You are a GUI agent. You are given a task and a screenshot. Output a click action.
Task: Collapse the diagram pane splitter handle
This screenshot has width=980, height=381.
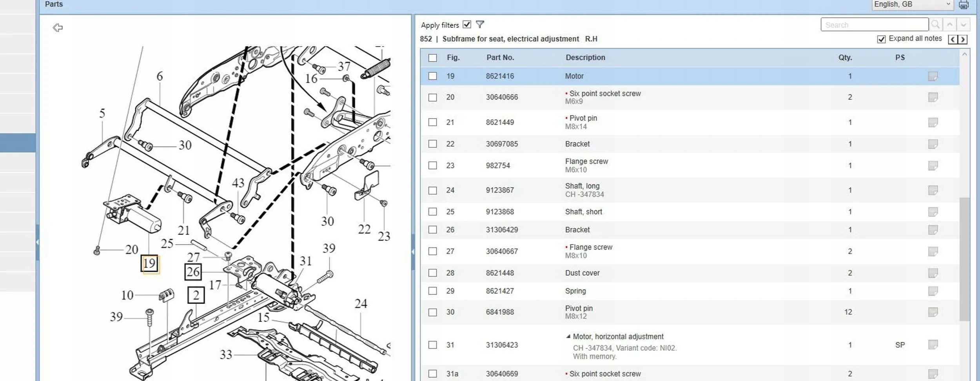(413, 252)
